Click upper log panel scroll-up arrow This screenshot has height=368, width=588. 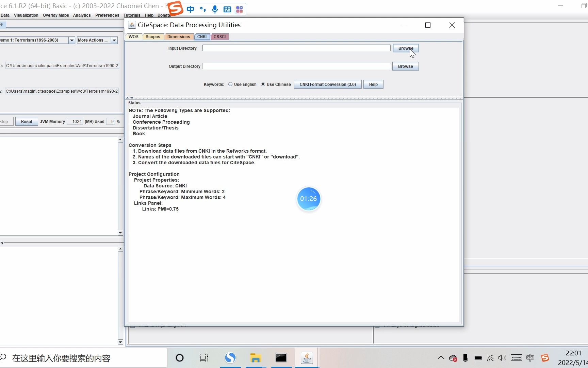click(x=120, y=140)
